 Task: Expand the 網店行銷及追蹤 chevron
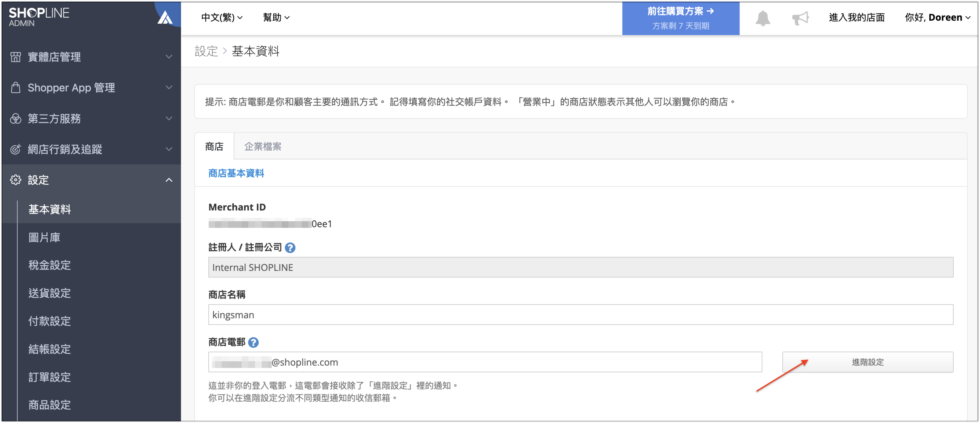pyautogui.click(x=169, y=149)
